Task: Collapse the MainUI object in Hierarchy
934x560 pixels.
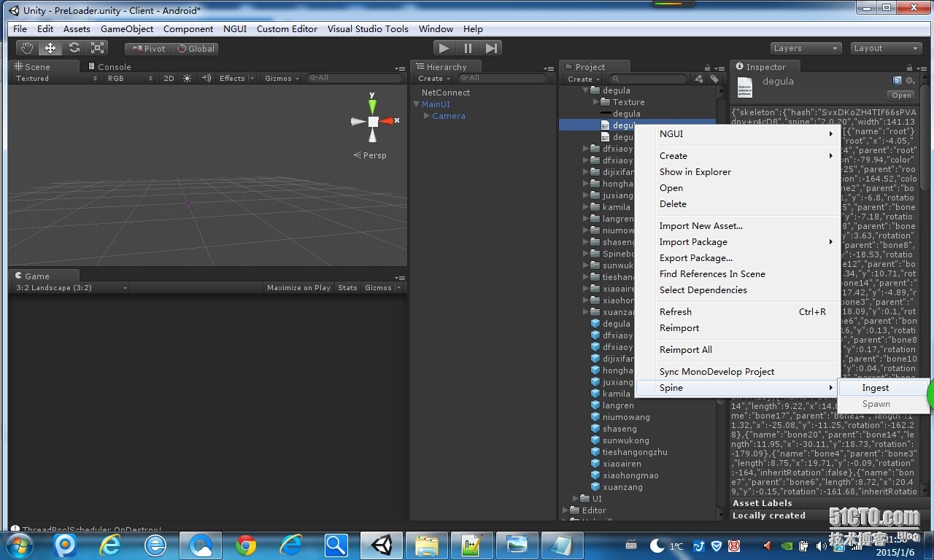Action: coord(417,104)
